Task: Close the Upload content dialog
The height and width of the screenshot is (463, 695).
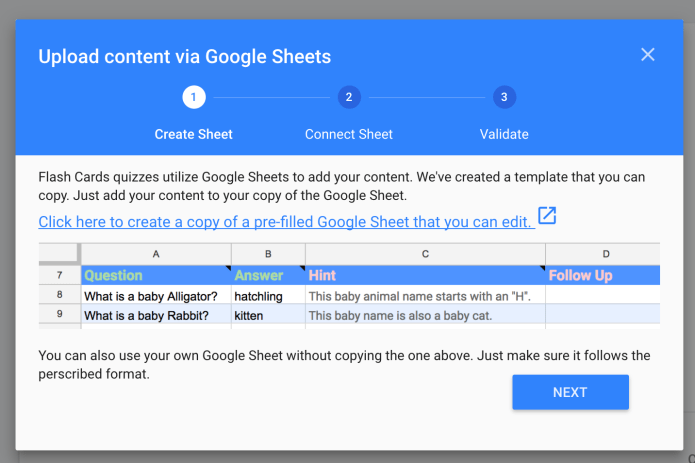Action: pyautogui.click(x=648, y=55)
